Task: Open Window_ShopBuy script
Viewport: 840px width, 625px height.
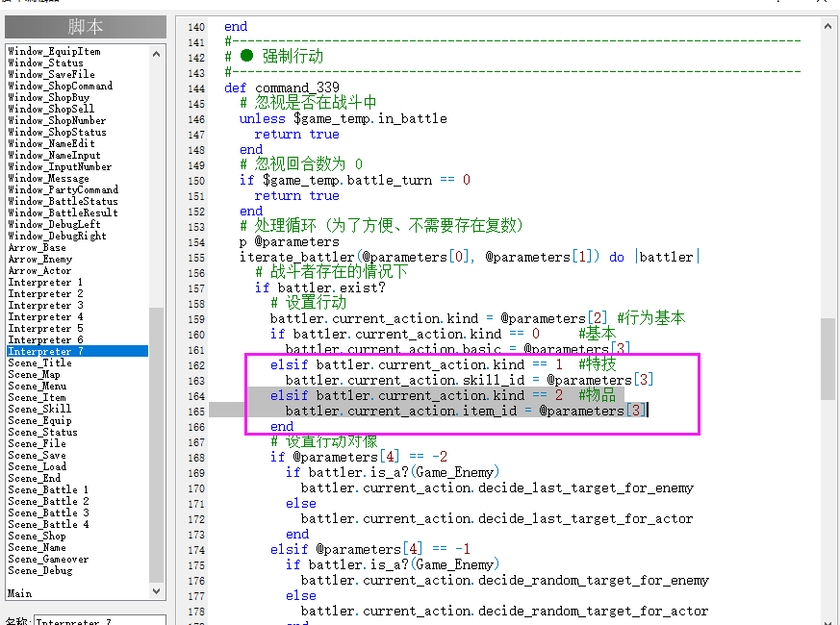Action: point(49,97)
